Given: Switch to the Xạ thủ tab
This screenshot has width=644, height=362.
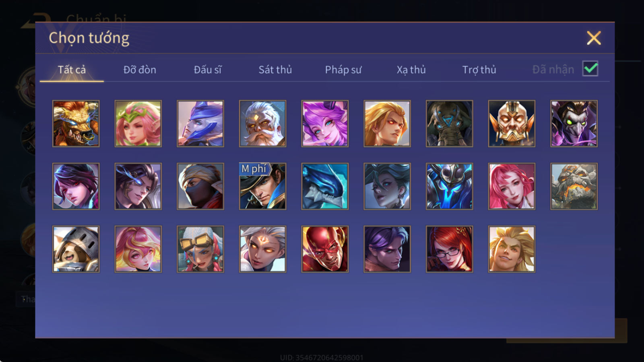Looking at the screenshot, I should [x=411, y=70].
